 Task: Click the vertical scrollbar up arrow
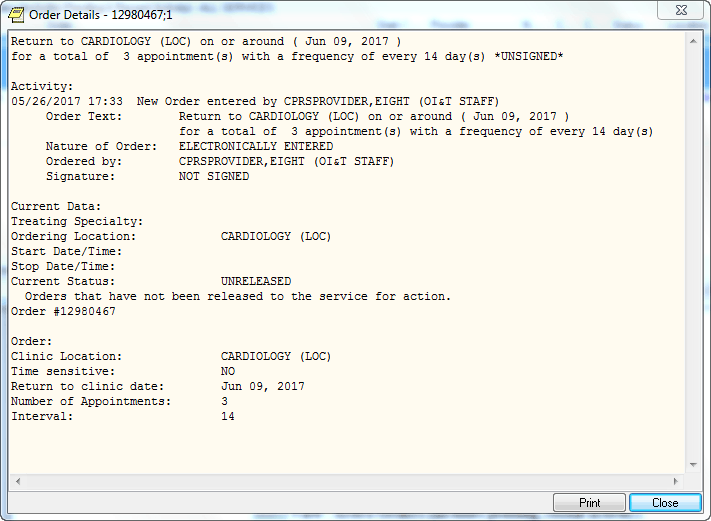tap(695, 39)
